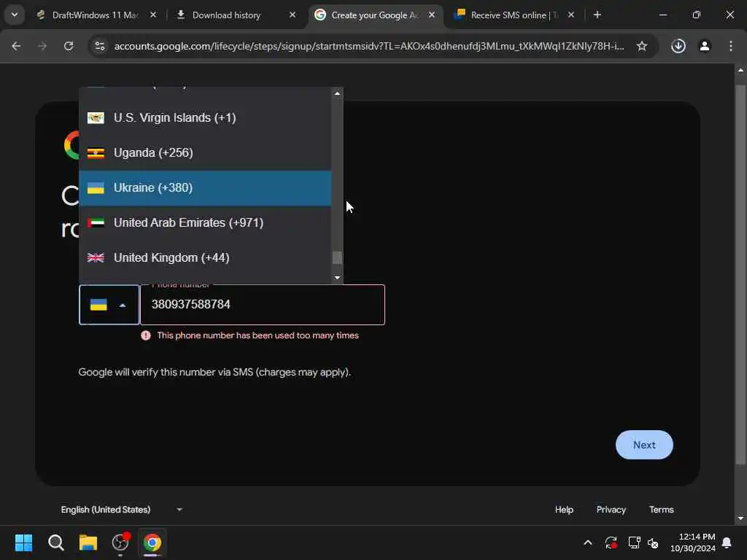This screenshot has height=560, width=747.
Task: Close the Create your Google Account tab
Action: [x=432, y=15]
